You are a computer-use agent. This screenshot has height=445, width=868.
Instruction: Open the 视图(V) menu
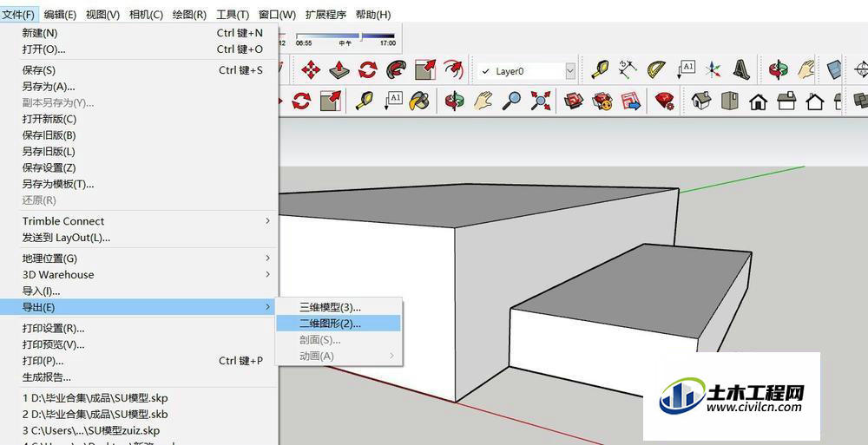point(103,15)
